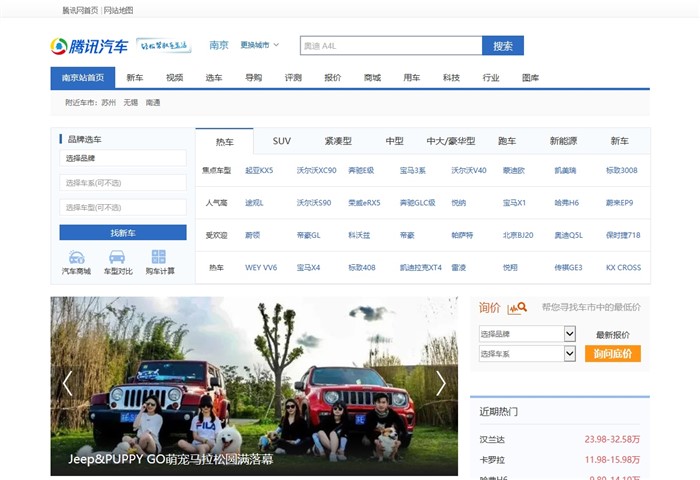Screen dimensions: 700x480
Task: Expand the 更换城市 city switcher
Action: pyautogui.click(x=260, y=45)
